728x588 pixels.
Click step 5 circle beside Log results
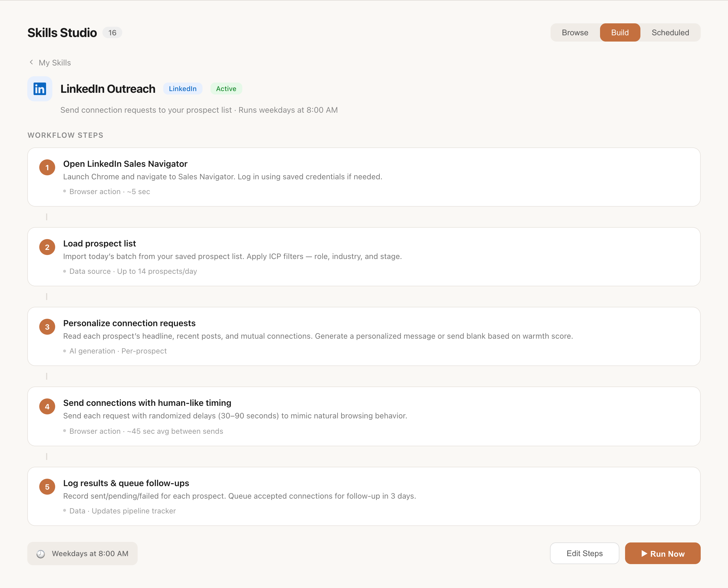click(47, 487)
